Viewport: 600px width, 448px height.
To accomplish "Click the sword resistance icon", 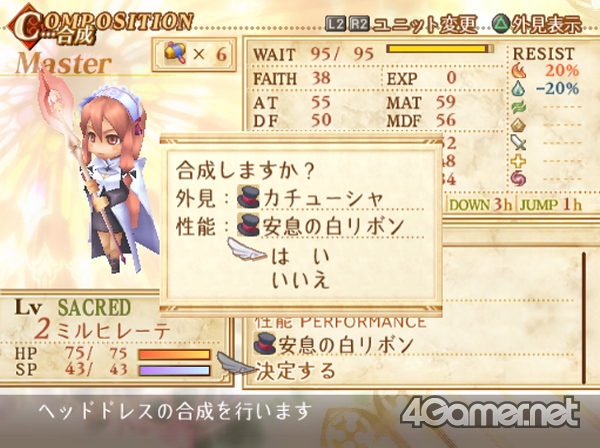I will (518, 143).
